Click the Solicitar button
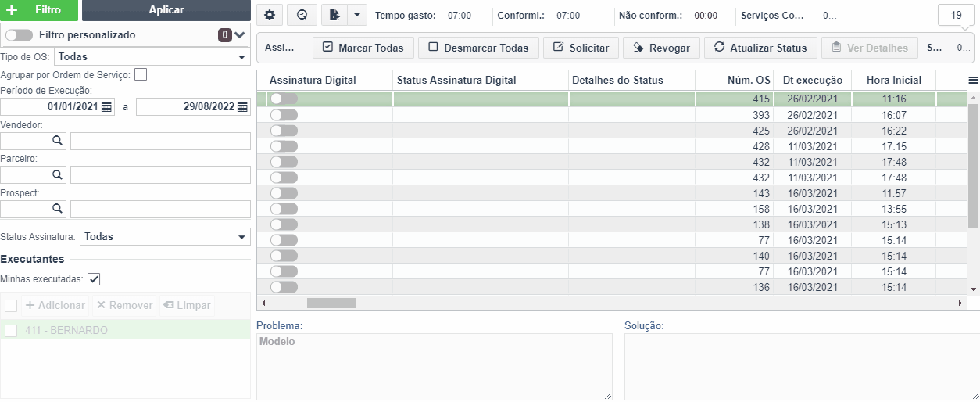 pos(581,48)
